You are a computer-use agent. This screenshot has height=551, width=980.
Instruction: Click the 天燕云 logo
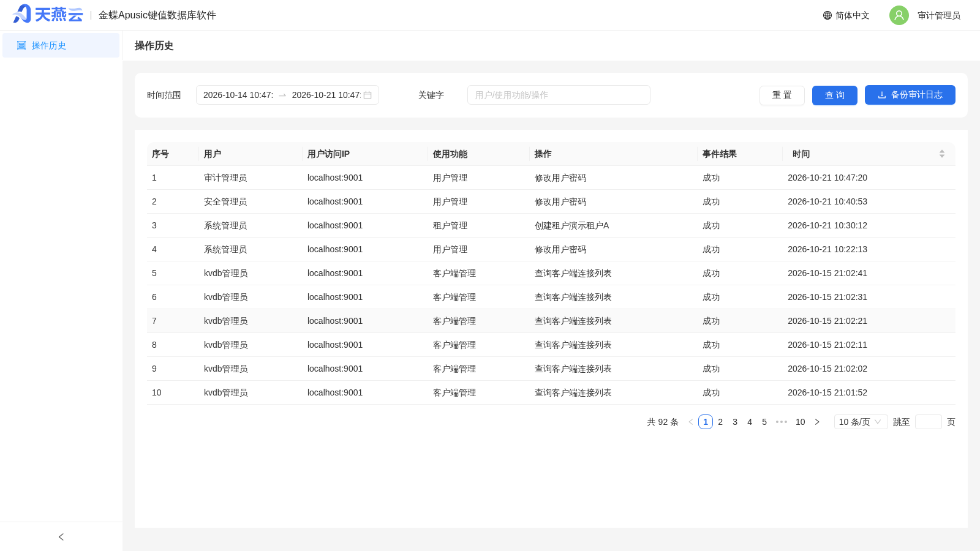[x=48, y=14]
